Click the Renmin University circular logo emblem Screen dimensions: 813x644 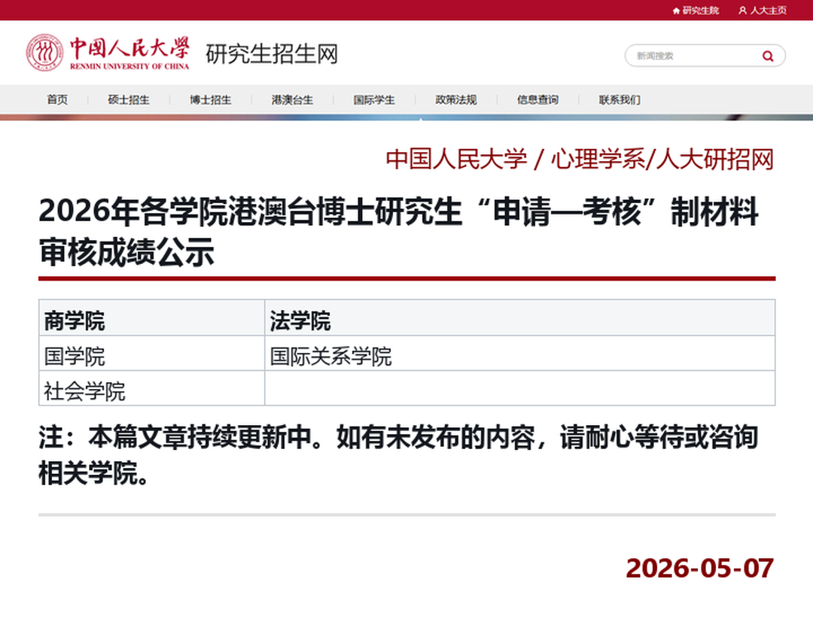pyautogui.click(x=45, y=53)
